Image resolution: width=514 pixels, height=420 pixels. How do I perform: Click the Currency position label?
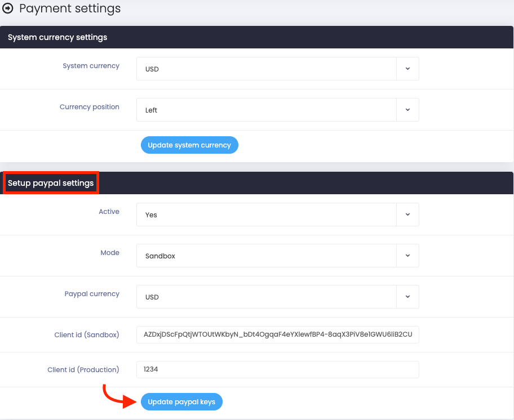90,107
